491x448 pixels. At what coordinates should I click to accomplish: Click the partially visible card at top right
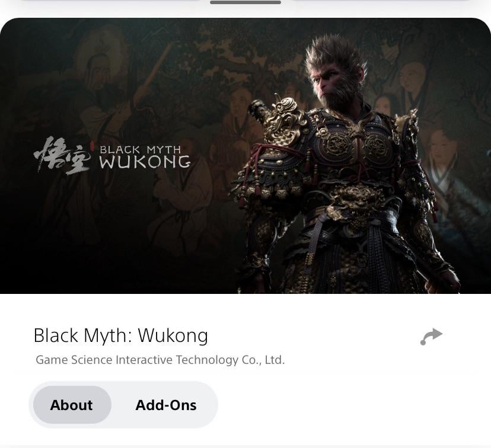tap(381, 1)
